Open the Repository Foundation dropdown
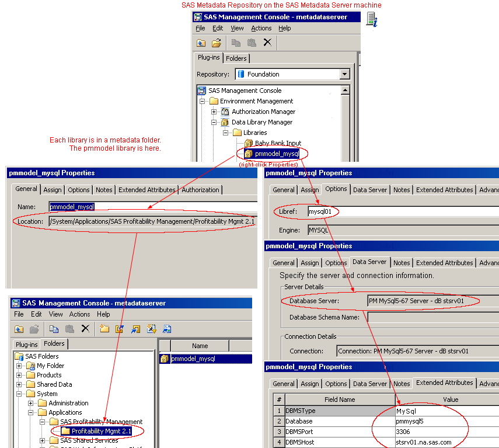 point(344,74)
